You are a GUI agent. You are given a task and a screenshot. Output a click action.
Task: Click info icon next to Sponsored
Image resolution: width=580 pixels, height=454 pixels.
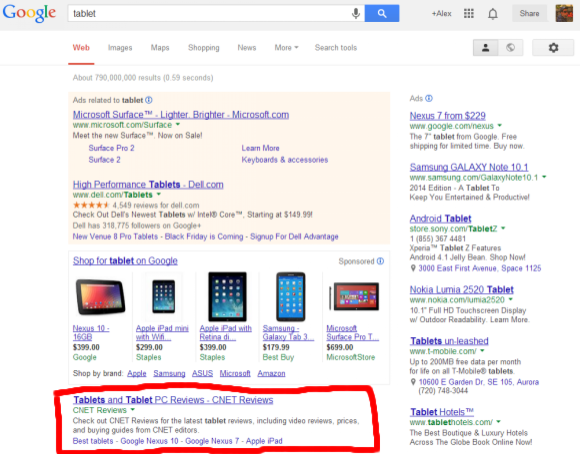[x=380, y=261]
